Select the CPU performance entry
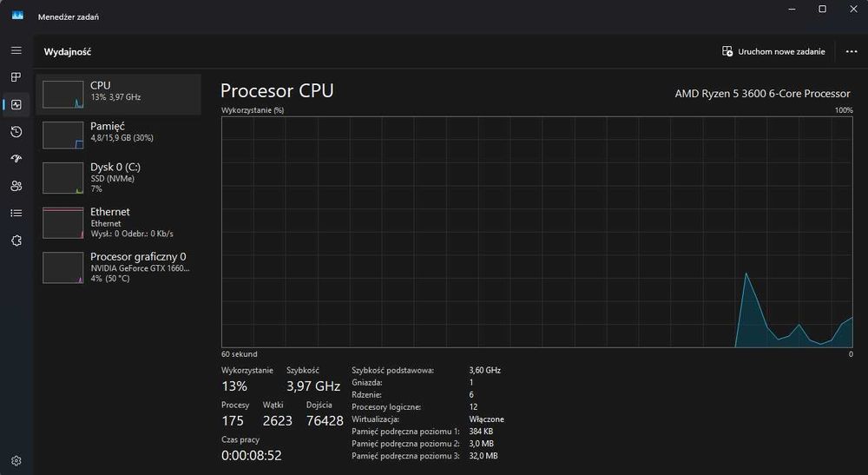The height and width of the screenshot is (475, 868). [x=118, y=91]
